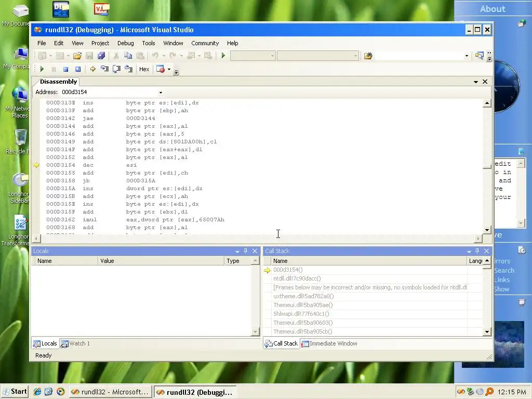This screenshot has width=532, height=399.
Task: Open the View menu
Action: [77, 43]
